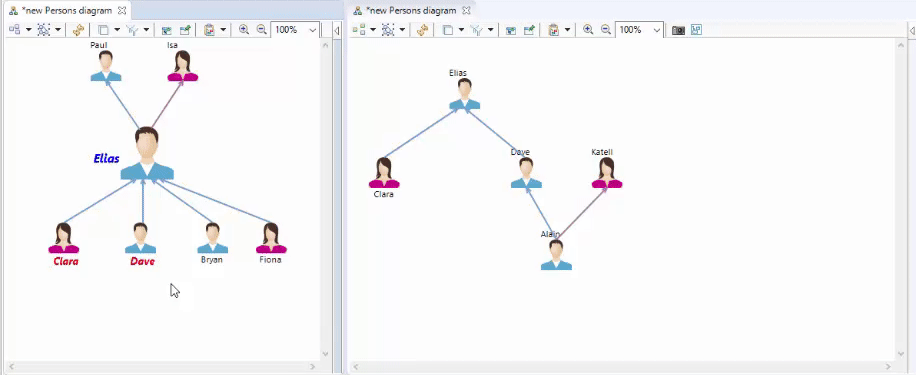Image resolution: width=916 pixels, height=375 pixels.
Task: Click paste format clipboard icon in right toolbar
Action: (x=553, y=30)
